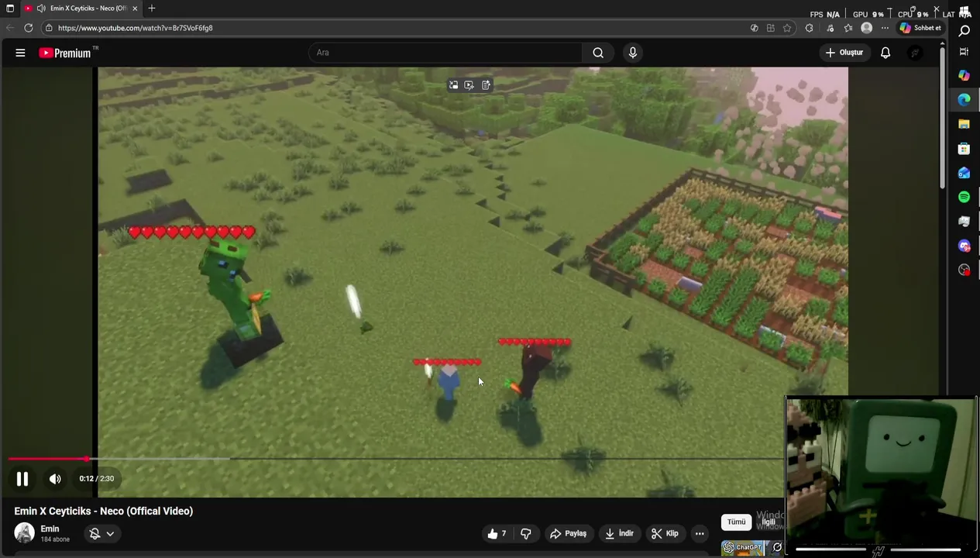This screenshot has height=558, width=980.
Task: Add page to favorites star
Action: (787, 28)
